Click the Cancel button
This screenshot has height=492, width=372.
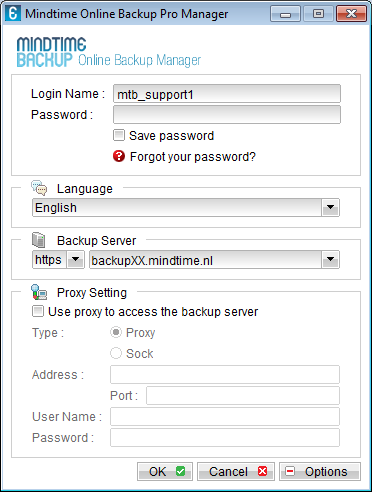tap(236, 471)
